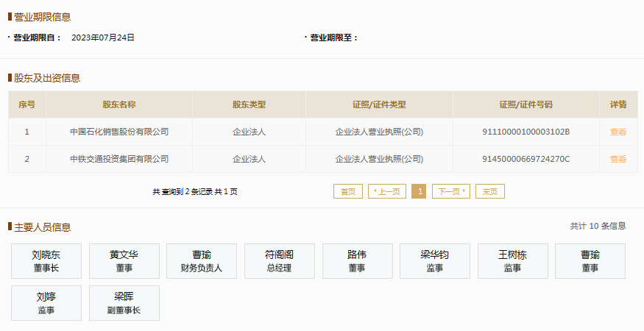Open 刘晓东 董事长 personnel card
Image resolution: width=644 pixels, height=331 pixels.
[x=46, y=261]
